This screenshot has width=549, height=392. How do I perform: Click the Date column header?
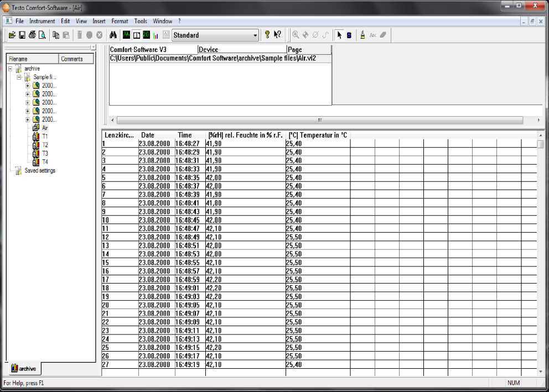pos(148,135)
